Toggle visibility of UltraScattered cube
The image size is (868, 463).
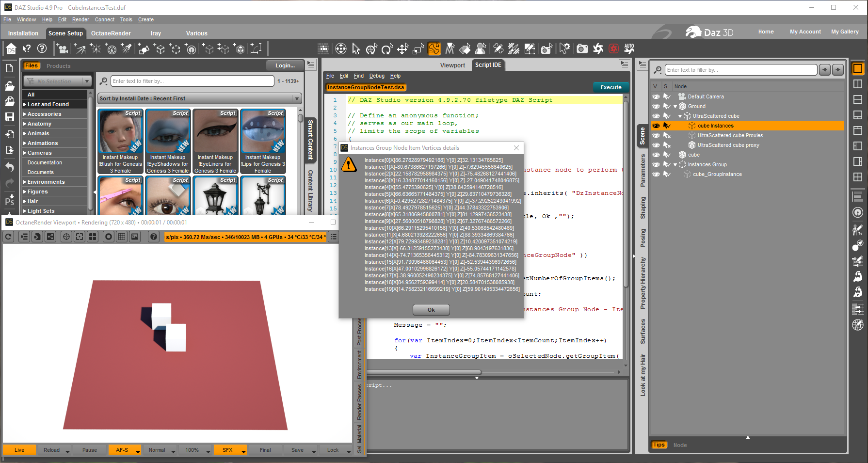coord(656,116)
